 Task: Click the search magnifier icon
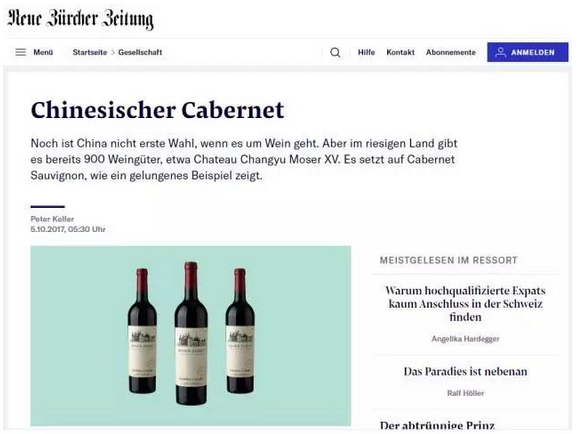point(335,52)
